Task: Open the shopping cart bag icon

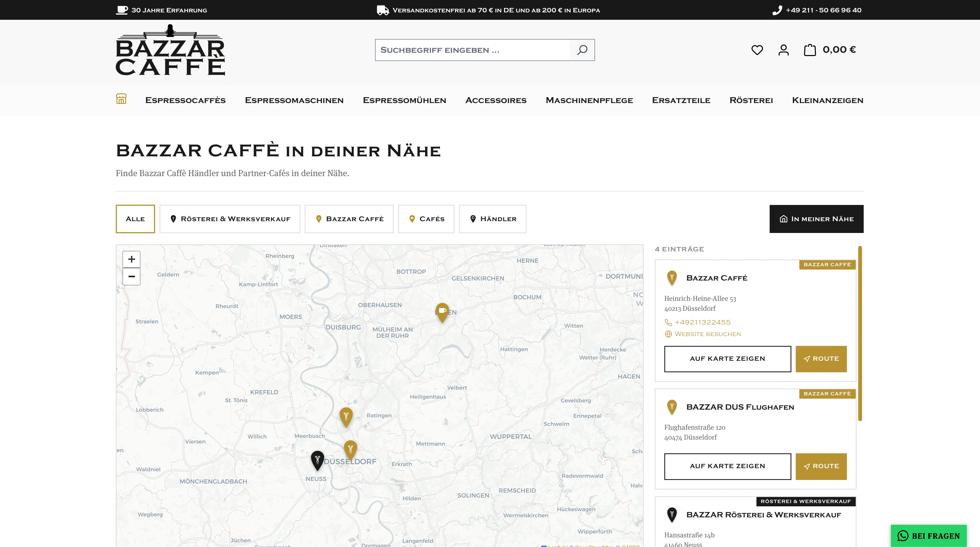Action: coord(810,50)
